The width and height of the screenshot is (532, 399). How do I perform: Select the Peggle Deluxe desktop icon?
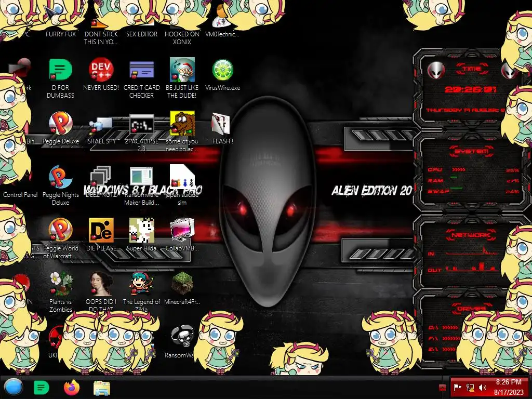(60, 124)
